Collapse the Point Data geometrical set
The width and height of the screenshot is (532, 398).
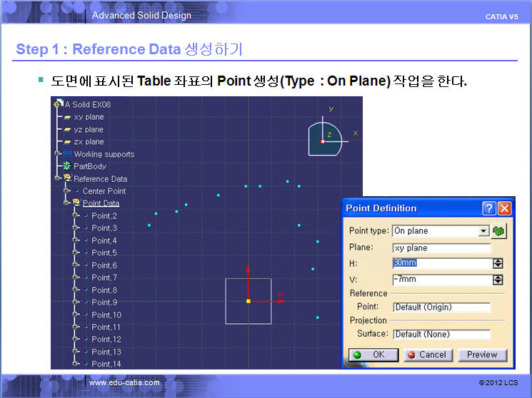(66, 203)
